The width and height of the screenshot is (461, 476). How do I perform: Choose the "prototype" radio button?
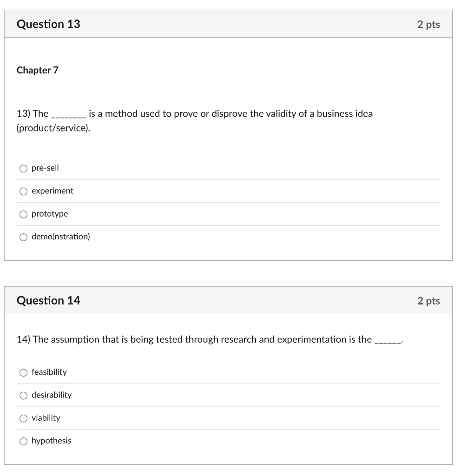(23, 214)
